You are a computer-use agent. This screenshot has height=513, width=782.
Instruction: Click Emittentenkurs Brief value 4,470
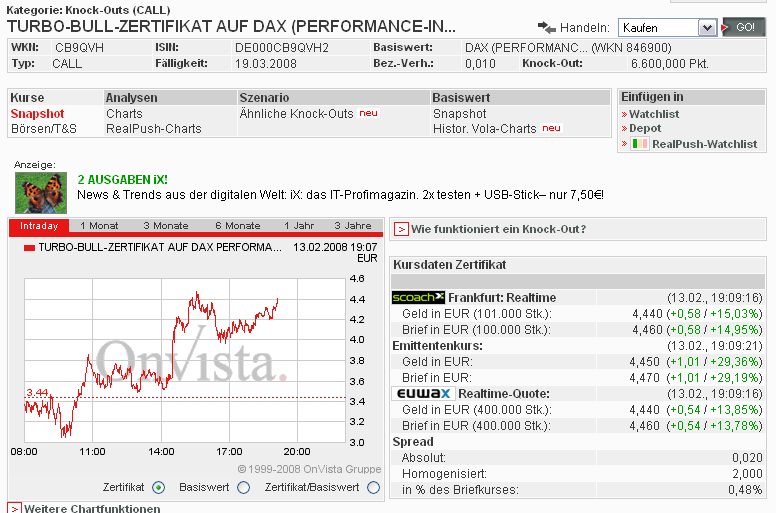click(x=644, y=378)
